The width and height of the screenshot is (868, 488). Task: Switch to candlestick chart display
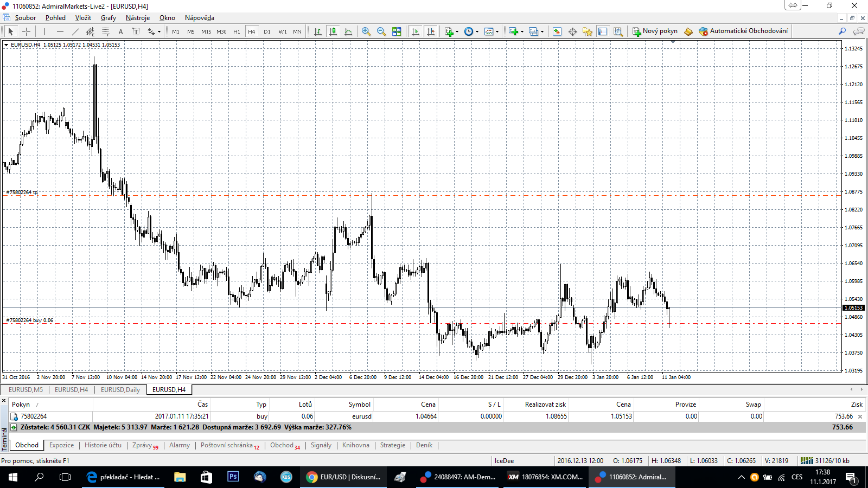(333, 31)
